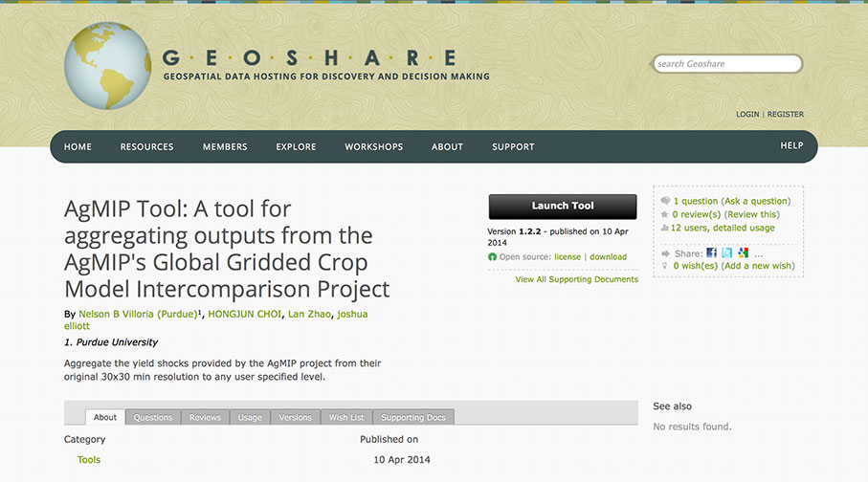Switch to the Reviews tab

[205, 417]
